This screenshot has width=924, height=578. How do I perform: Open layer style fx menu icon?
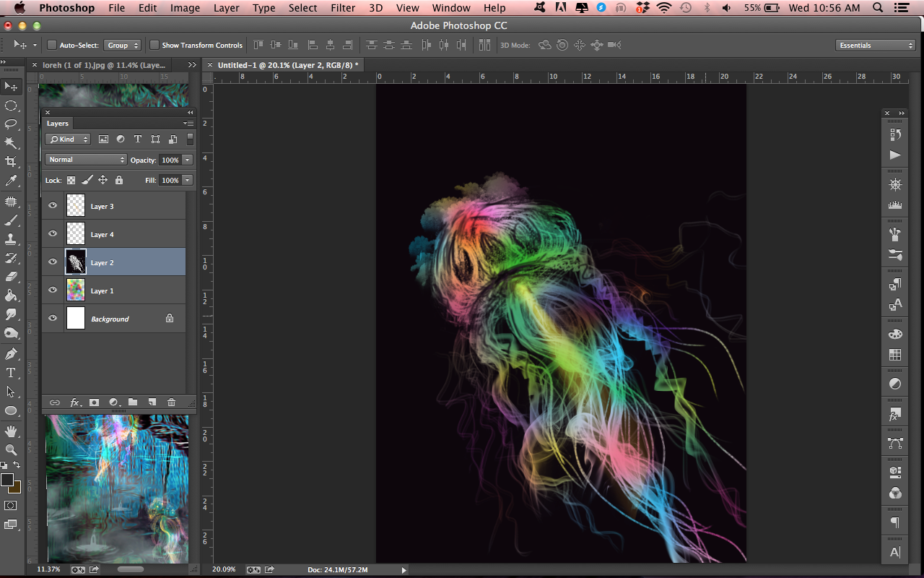(74, 402)
